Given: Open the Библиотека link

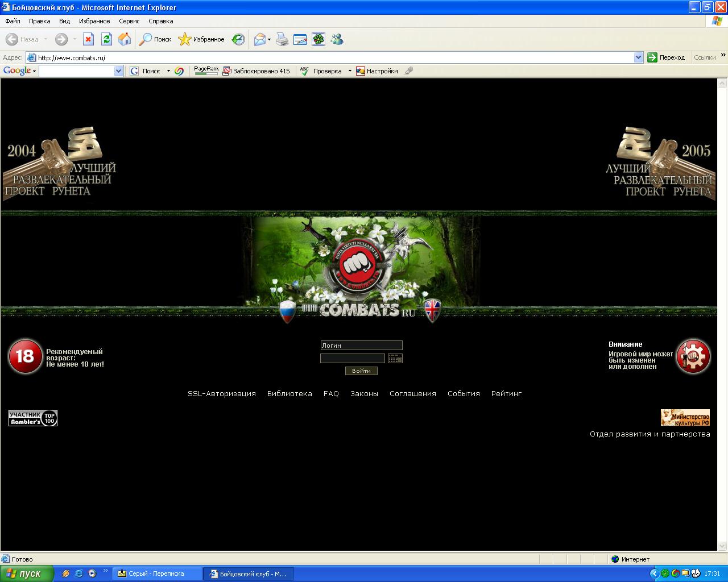Looking at the screenshot, I should click(x=289, y=393).
